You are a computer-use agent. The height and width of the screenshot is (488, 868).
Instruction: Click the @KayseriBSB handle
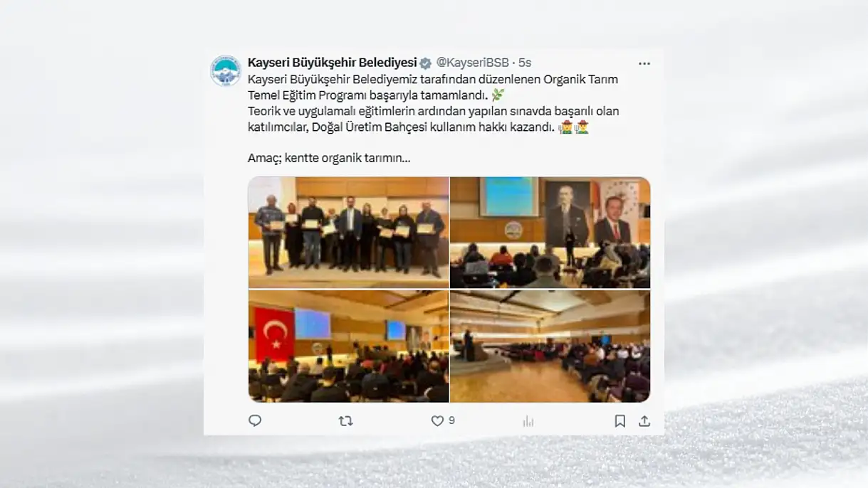point(472,63)
